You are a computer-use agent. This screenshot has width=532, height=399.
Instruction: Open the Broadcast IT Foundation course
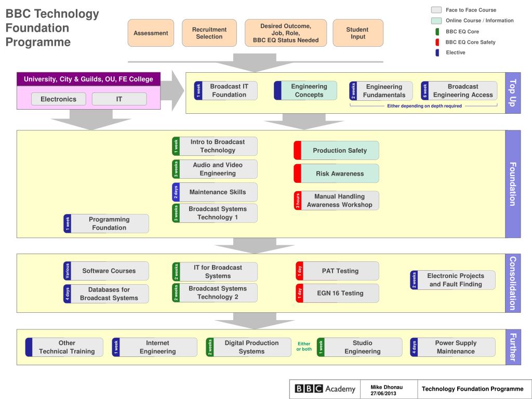pyautogui.click(x=225, y=90)
